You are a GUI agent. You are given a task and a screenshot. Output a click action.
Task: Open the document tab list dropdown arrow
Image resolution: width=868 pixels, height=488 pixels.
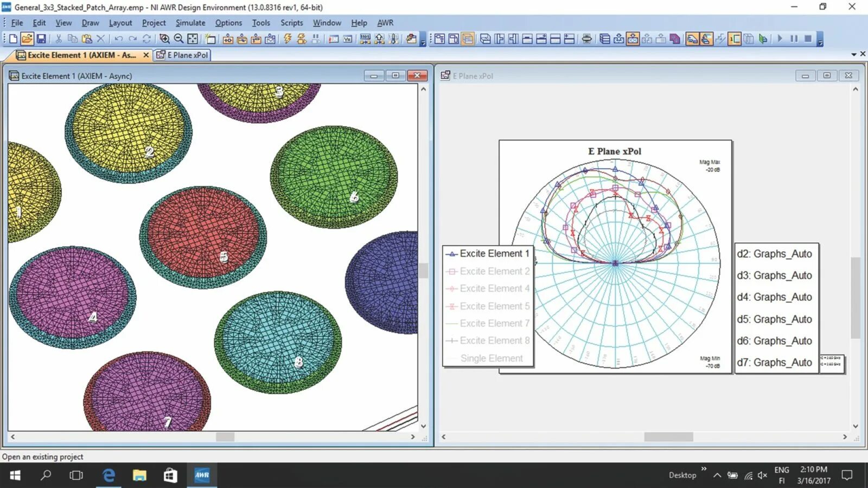tap(854, 54)
